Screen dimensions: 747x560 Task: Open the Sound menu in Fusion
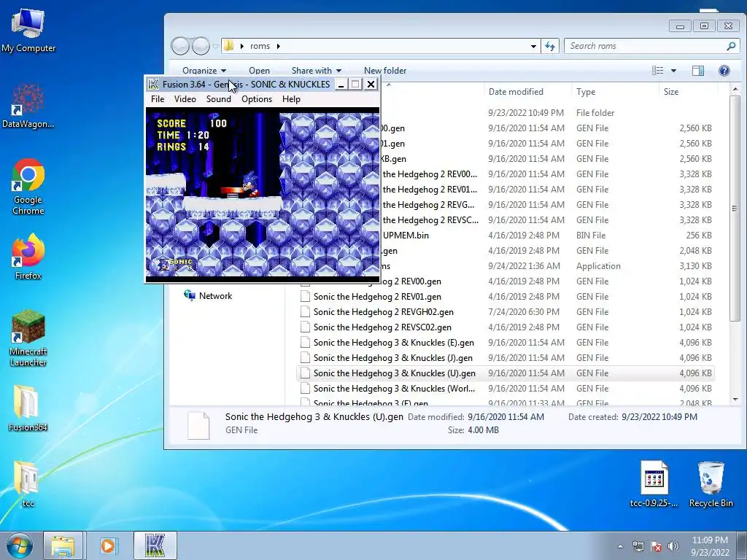pos(218,99)
